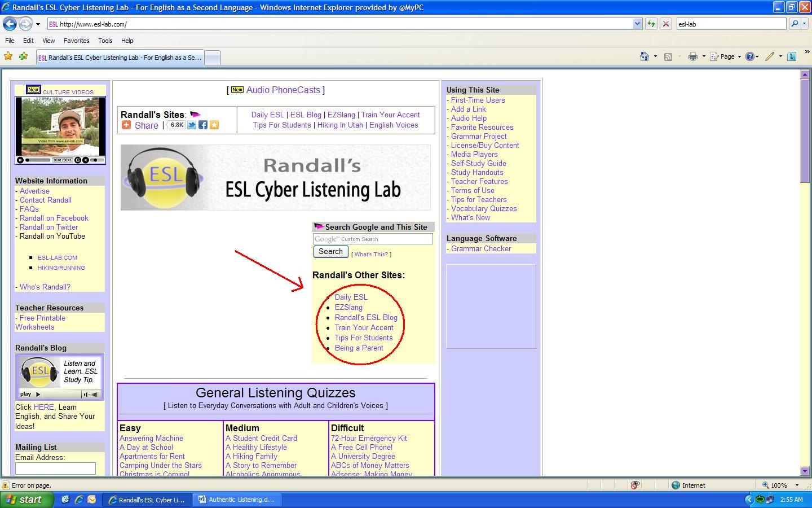The height and width of the screenshot is (508, 812).
Task: Open the Audio PhoneCasts link
Action: 283,90
